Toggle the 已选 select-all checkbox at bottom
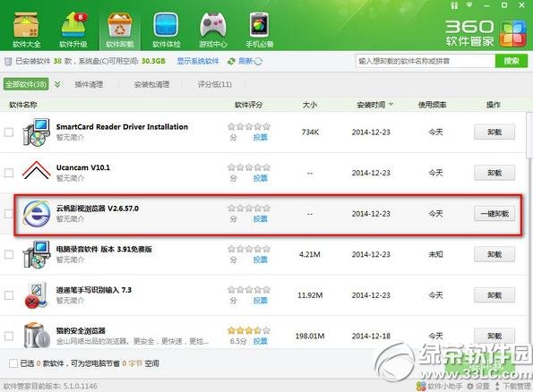533x392 pixels. click(x=13, y=363)
